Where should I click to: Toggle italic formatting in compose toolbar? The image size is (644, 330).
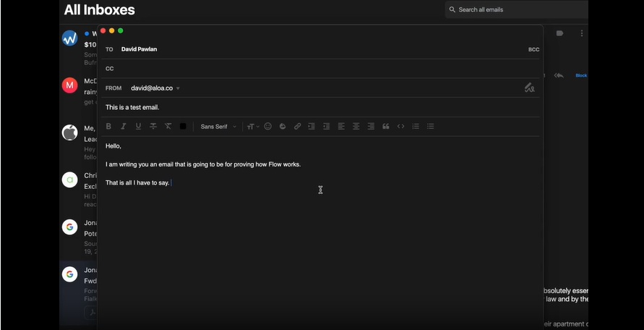click(123, 127)
